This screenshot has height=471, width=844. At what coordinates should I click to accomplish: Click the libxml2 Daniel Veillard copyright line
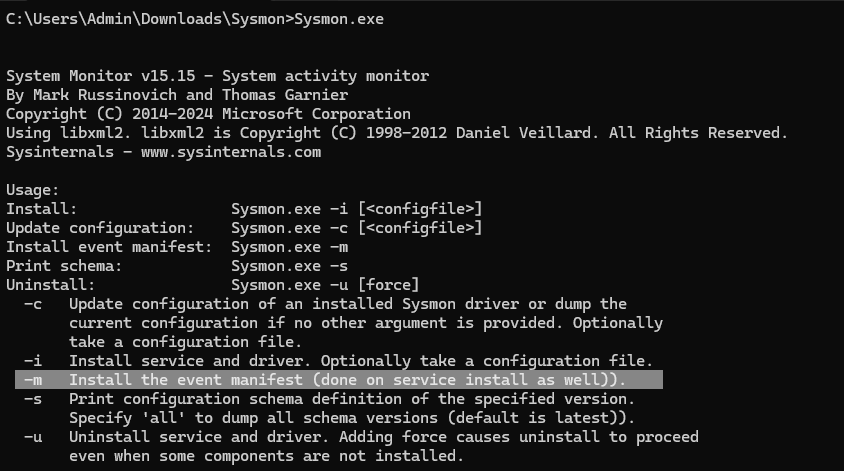click(x=397, y=133)
